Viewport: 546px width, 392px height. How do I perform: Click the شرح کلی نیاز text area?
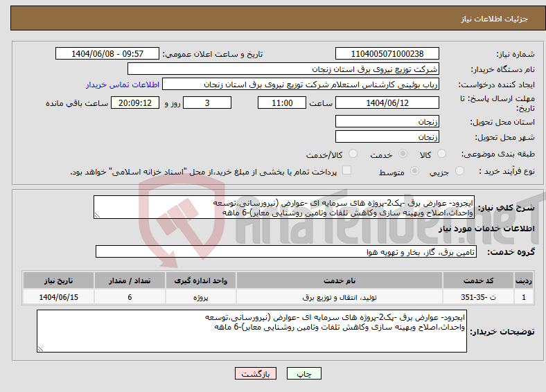point(284,208)
